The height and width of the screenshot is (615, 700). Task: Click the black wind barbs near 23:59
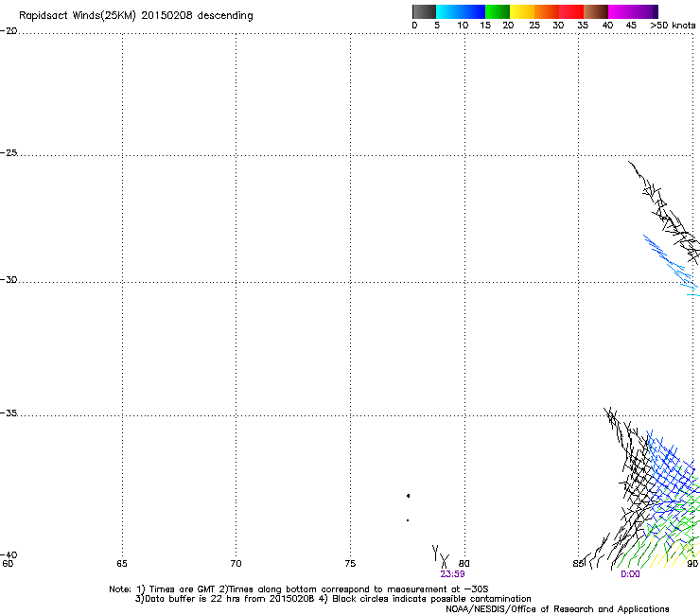(x=441, y=556)
